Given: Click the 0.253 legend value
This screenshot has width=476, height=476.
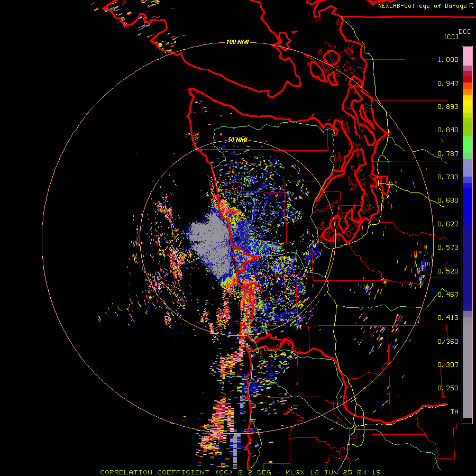Looking at the screenshot, I should (448, 388).
